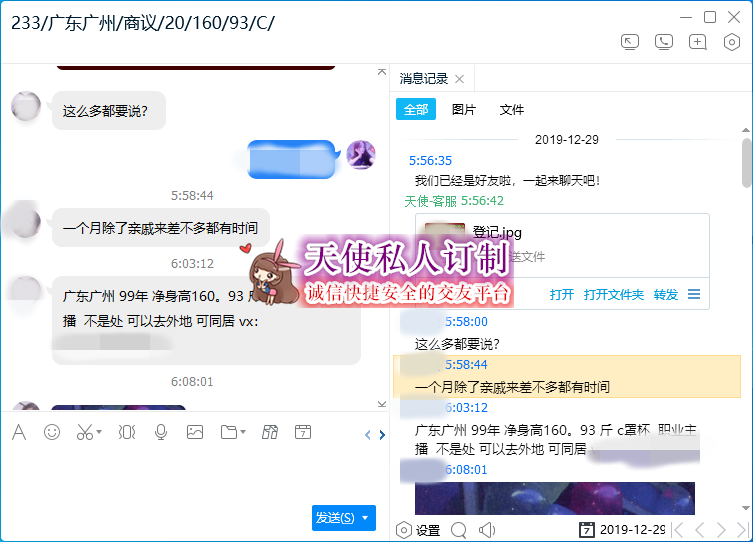This screenshot has height=542, width=753.
Task: Click the 5:56:35 timestamp in history
Action: click(x=430, y=160)
